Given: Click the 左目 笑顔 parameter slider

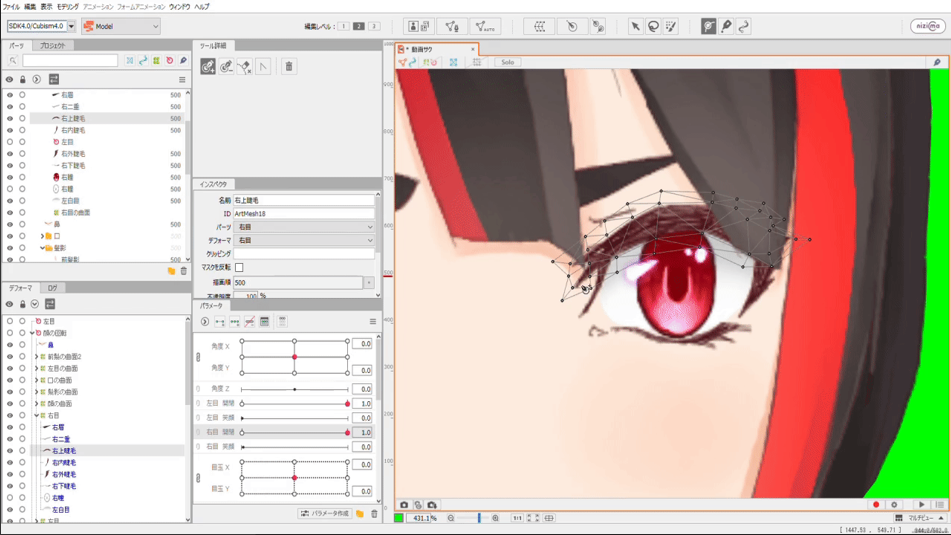Looking at the screenshot, I should pos(295,419).
